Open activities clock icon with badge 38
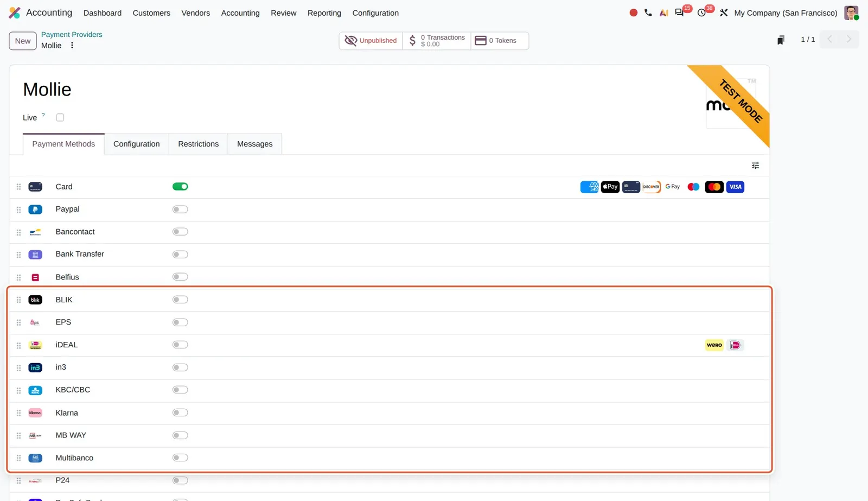 pos(701,12)
